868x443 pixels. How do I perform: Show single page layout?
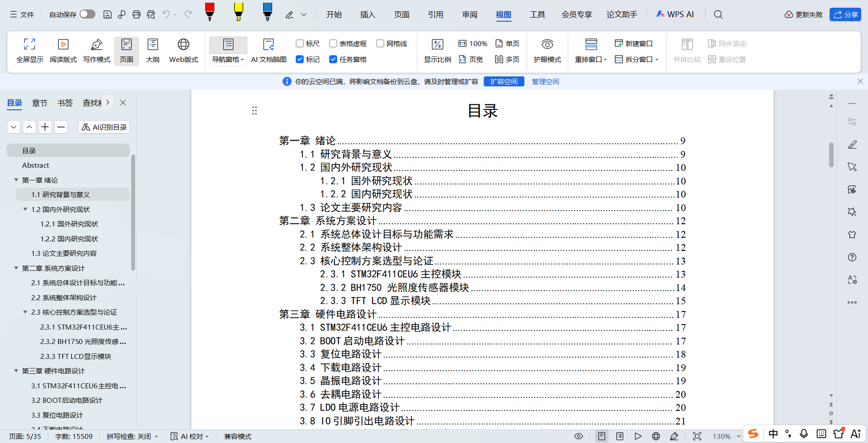point(507,43)
